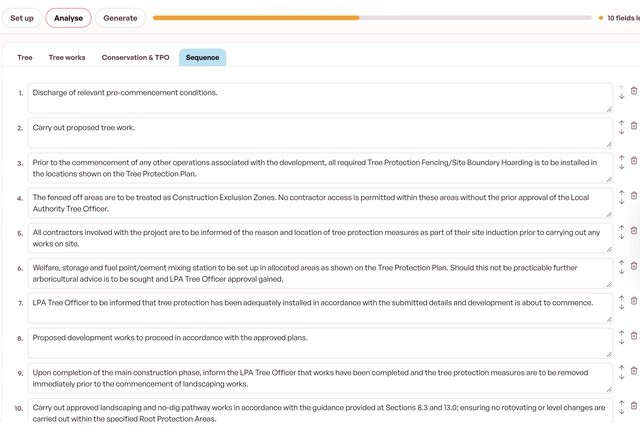The height and width of the screenshot is (426, 640).
Task: Grab the resize handle of step 8 textarea
Action: (609, 355)
